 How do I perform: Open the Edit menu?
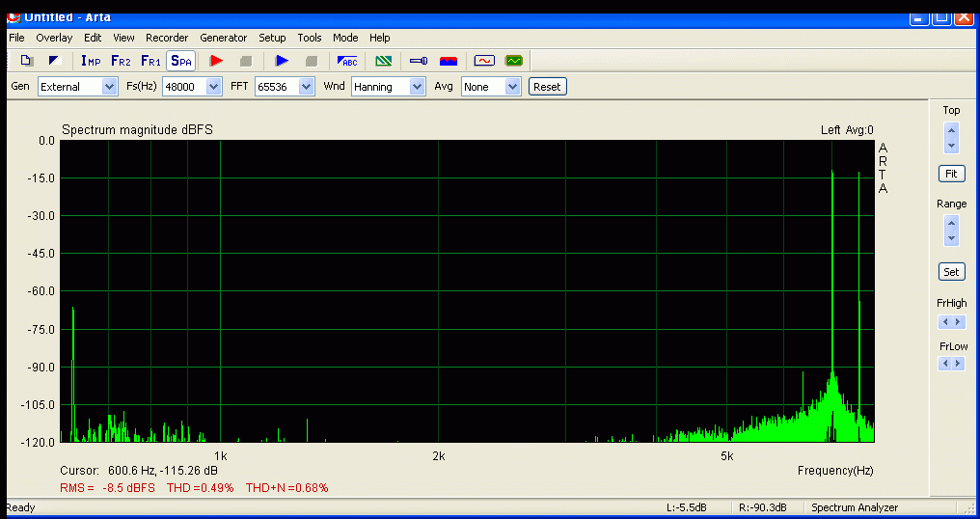tap(93, 38)
